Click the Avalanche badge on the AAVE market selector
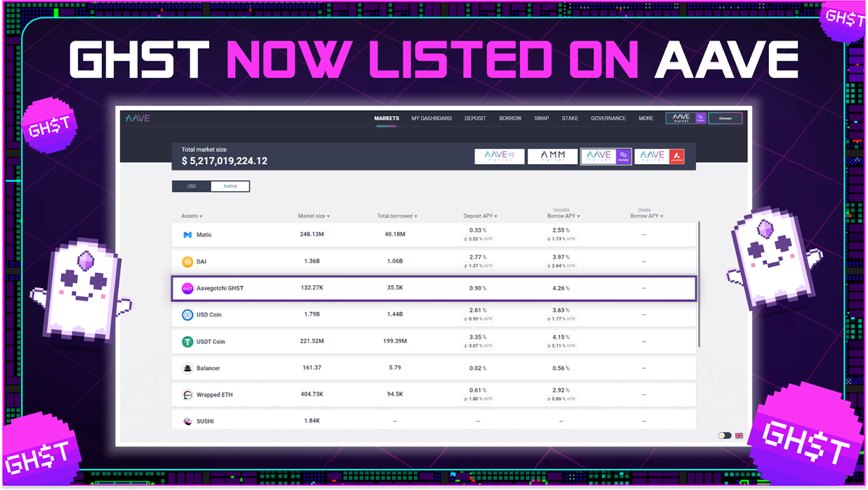The height and width of the screenshot is (490, 868). 676,156
